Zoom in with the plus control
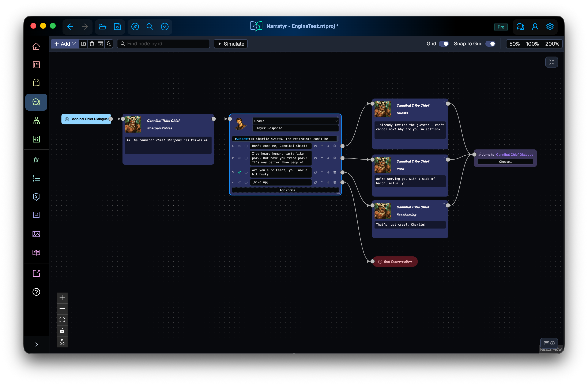The width and height of the screenshot is (588, 385). (62, 298)
